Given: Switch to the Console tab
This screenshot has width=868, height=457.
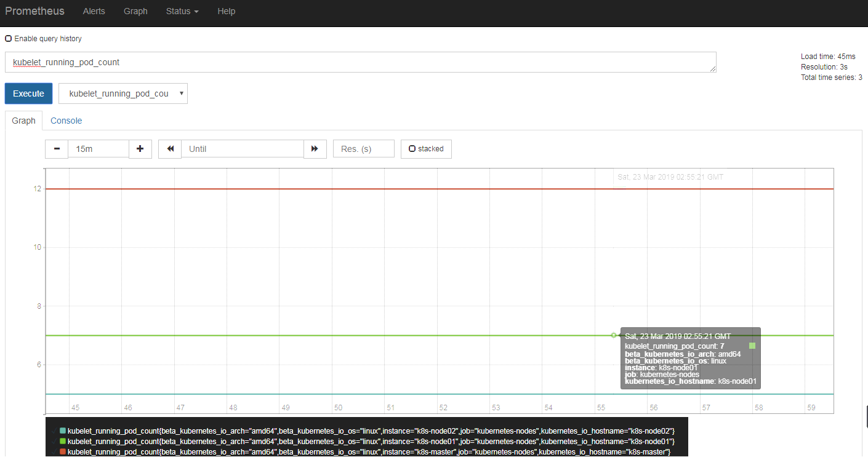Looking at the screenshot, I should click(66, 121).
